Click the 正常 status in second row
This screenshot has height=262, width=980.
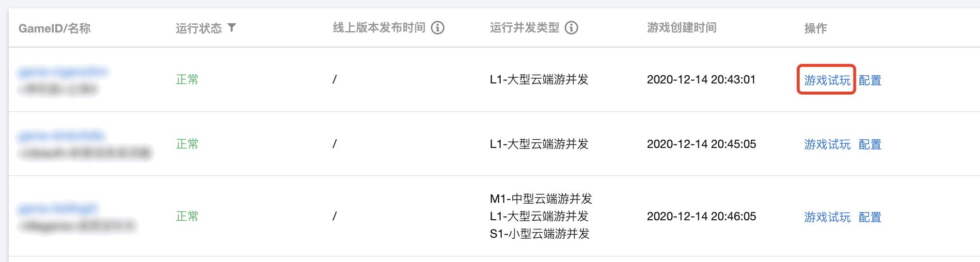pyautogui.click(x=187, y=144)
